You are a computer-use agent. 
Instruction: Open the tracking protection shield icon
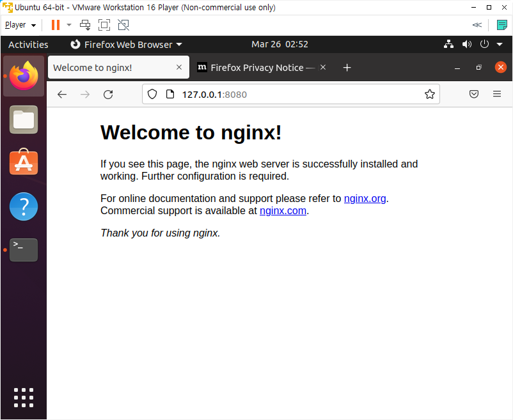tap(152, 94)
